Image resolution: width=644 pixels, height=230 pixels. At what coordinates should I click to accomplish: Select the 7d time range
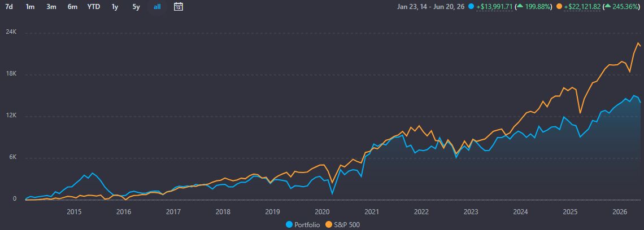9,7
